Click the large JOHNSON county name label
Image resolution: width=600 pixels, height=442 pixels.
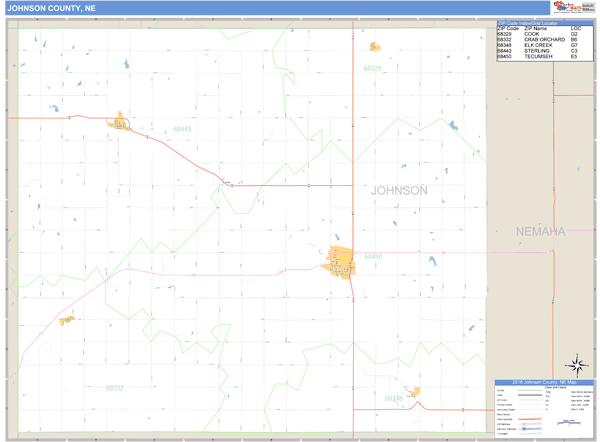(x=399, y=190)
